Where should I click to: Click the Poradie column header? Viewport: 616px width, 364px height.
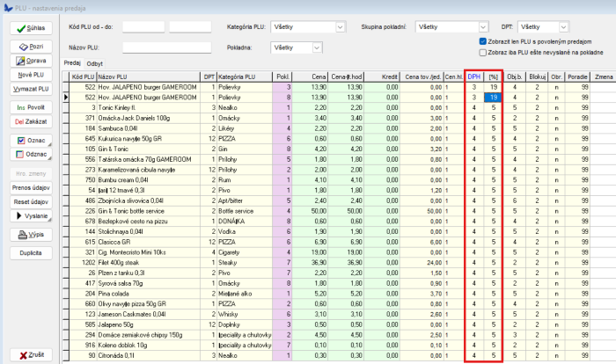pos(577,76)
